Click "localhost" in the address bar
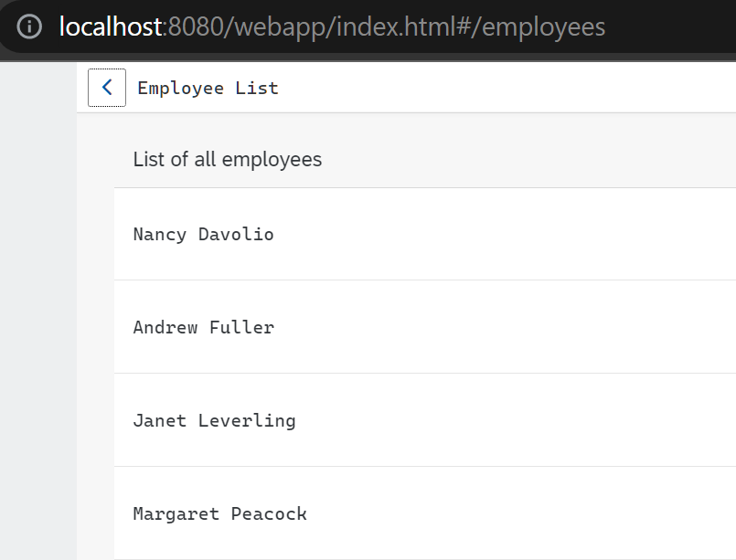Viewport: 736px width, 560px height. click(110, 27)
